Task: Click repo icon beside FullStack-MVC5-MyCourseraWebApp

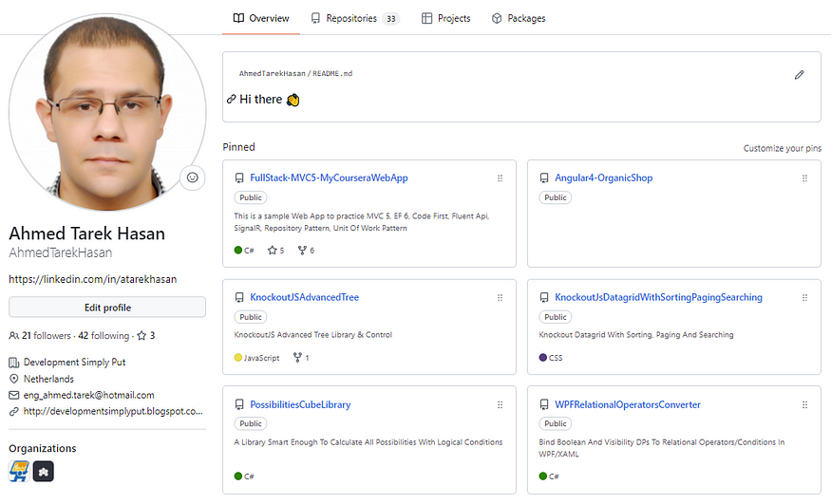Action: 239,177
